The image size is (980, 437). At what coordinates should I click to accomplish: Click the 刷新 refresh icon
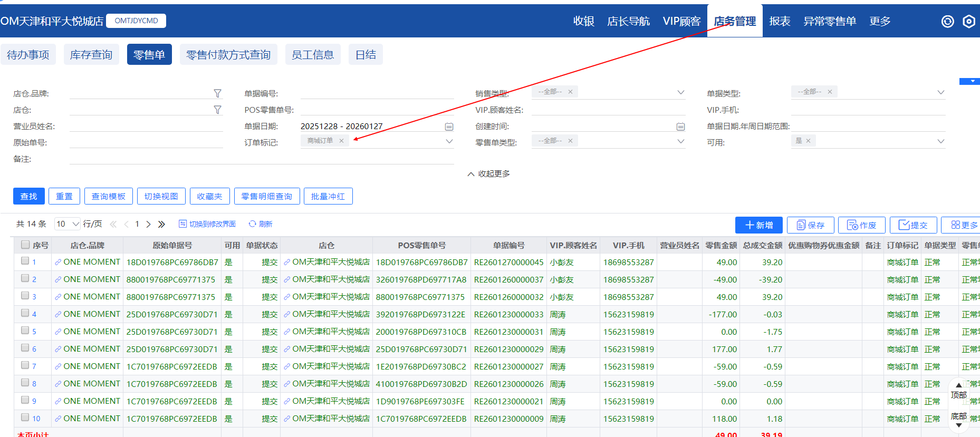pos(253,224)
